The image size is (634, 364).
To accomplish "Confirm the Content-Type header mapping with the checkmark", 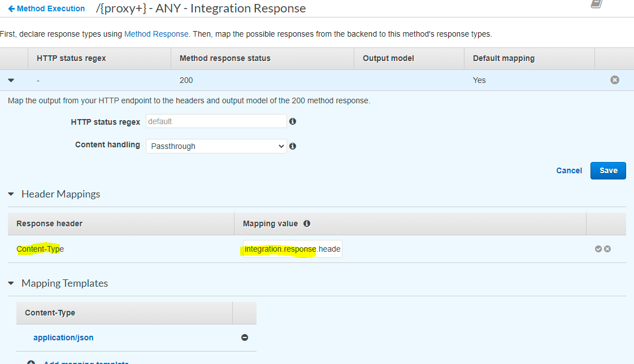I will pos(598,248).
